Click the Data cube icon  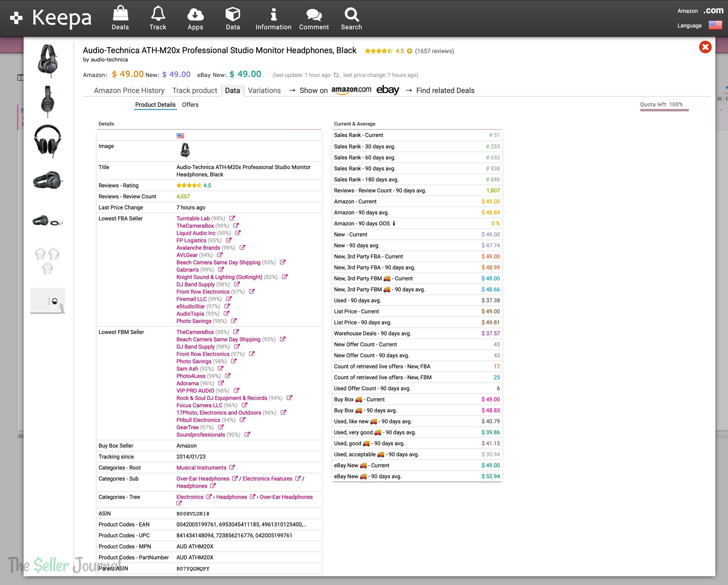[233, 14]
